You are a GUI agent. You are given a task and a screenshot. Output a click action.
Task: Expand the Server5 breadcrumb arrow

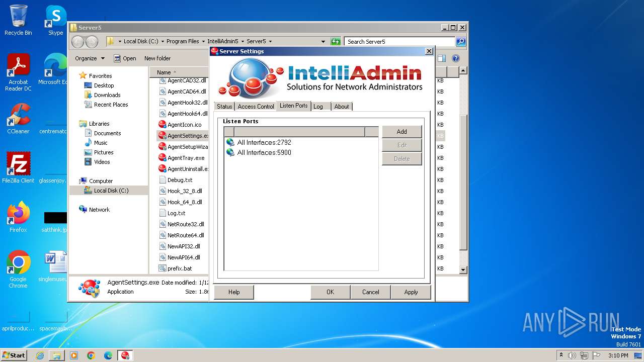[x=270, y=41]
